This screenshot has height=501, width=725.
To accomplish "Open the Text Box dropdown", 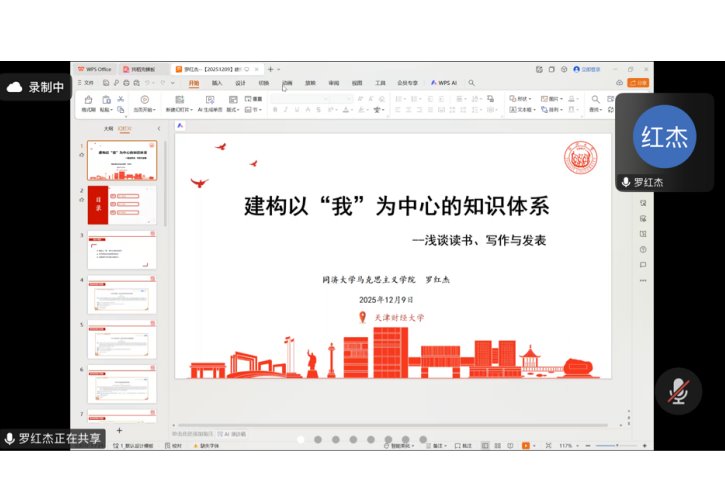I will (x=521, y=110).
